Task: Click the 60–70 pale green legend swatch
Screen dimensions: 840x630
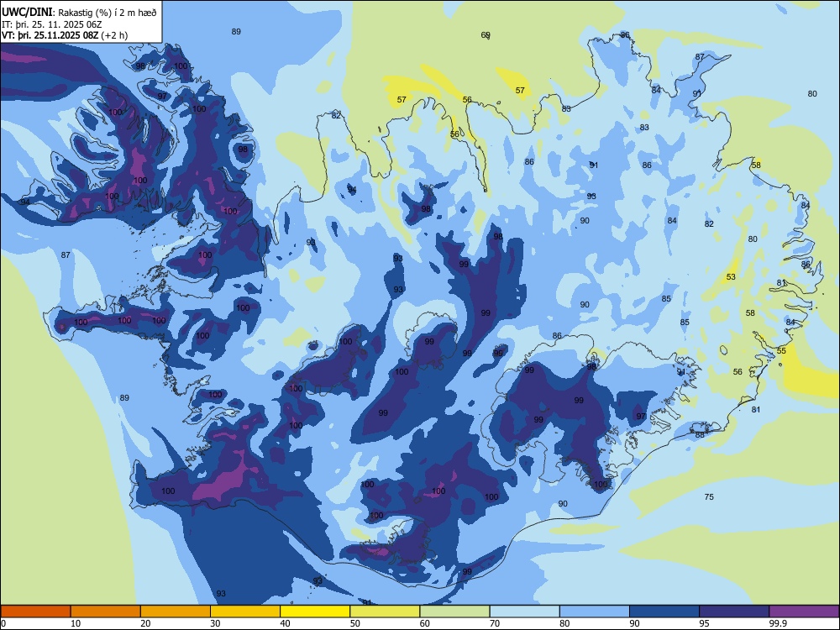Action: click(x=454, y=612)
